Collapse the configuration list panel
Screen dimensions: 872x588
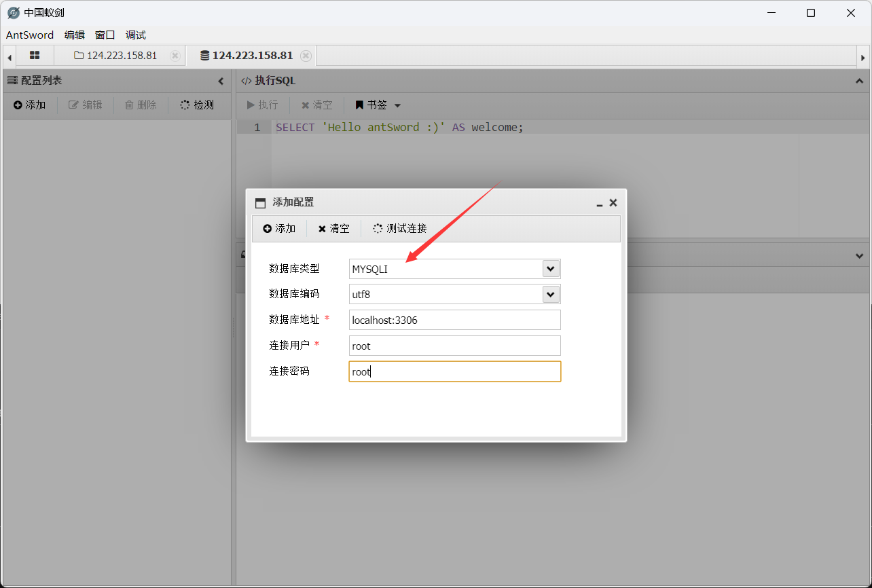[x=221, y=81]
